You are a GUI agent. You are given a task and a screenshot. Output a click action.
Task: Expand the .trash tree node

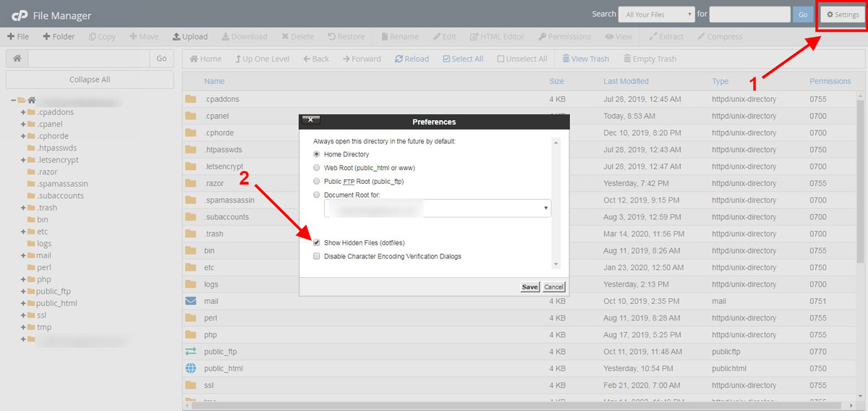pyautogui.click(x=23, y=208)
